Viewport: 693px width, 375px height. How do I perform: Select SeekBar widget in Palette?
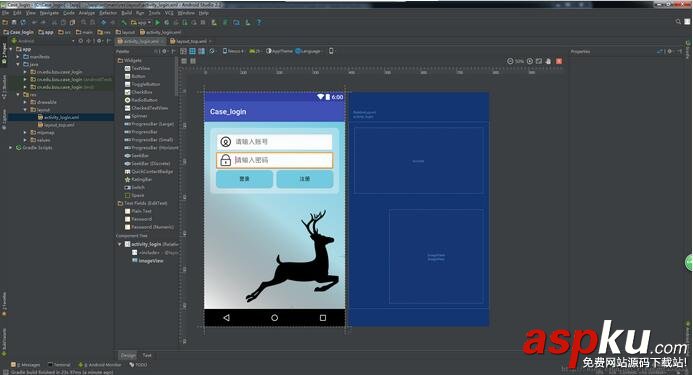tap(137, 156)
